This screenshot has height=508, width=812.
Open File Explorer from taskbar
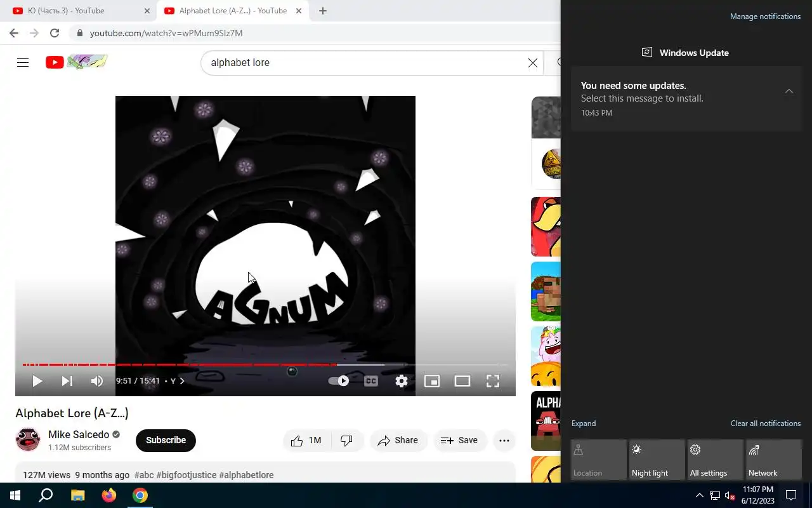click(x=77, y=495)
